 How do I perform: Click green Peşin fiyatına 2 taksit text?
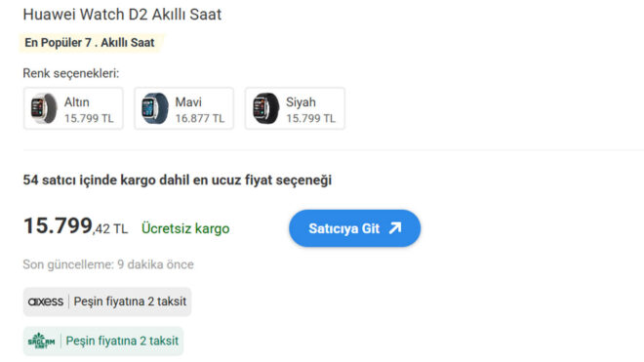(122, 341)
